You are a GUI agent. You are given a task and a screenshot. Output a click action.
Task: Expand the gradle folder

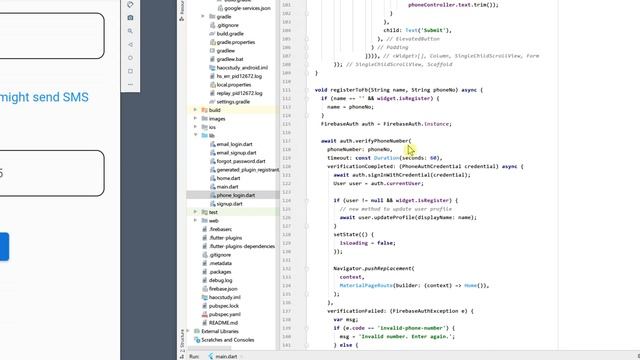point(203,16)
